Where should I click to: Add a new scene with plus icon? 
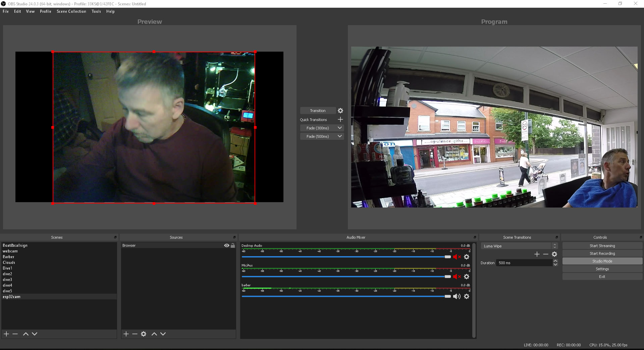point(6,334)
